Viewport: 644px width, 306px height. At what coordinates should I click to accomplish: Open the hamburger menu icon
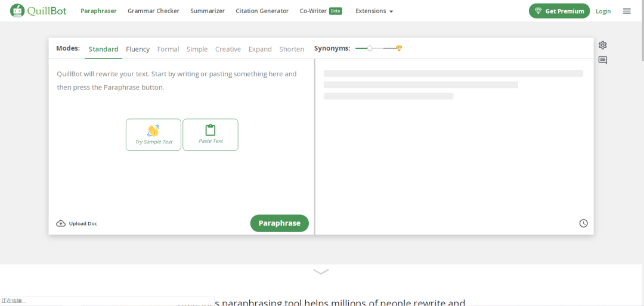627,11
